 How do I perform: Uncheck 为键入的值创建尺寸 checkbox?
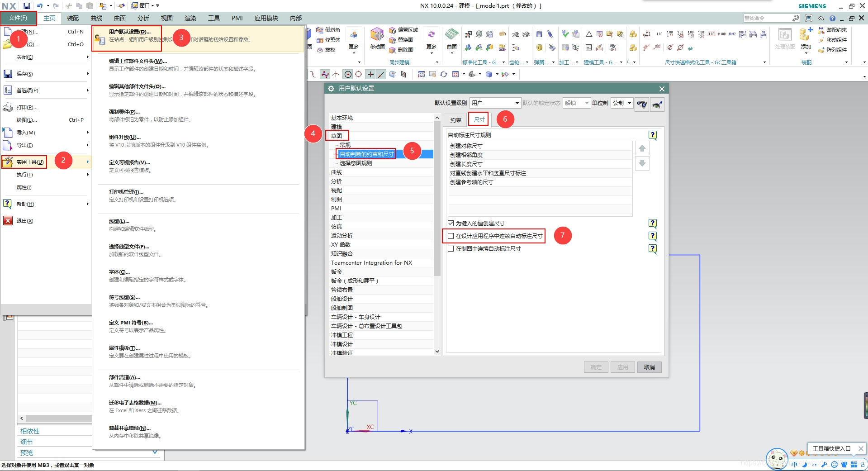click(x=451, y=223)
